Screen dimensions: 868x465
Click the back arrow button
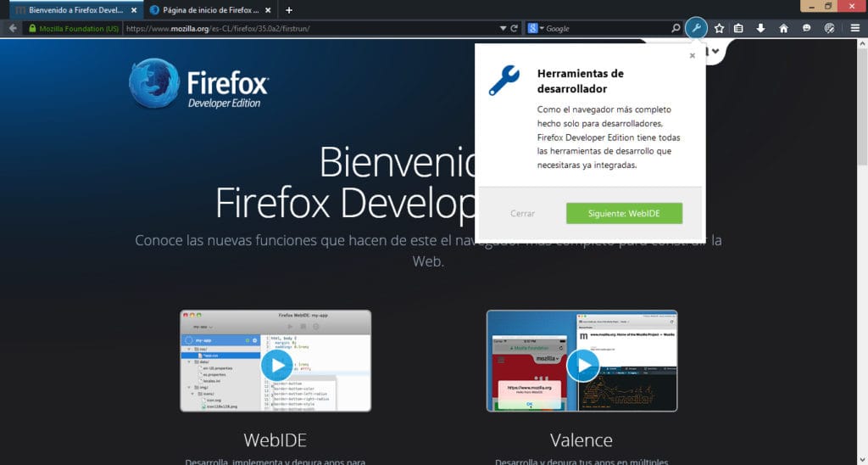pos(13,28)
